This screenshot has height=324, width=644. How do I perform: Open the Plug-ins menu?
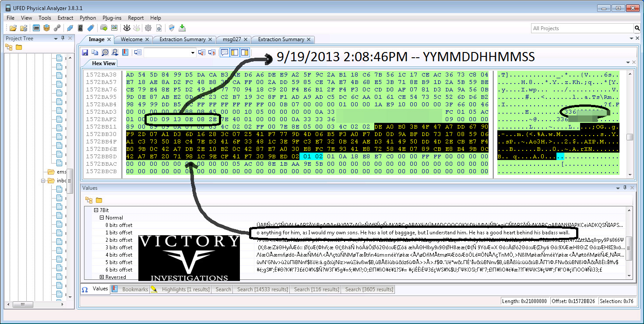[x=112, y=18]
